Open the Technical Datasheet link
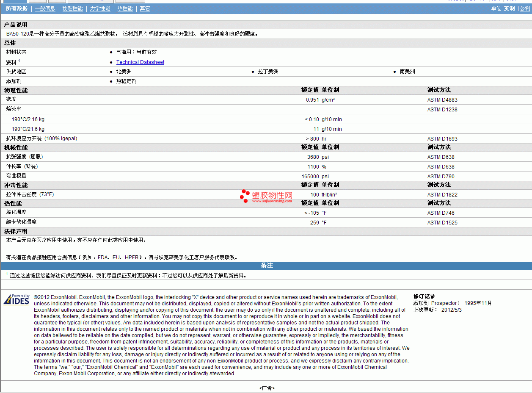The image size is (532, 393). (140, 62)
